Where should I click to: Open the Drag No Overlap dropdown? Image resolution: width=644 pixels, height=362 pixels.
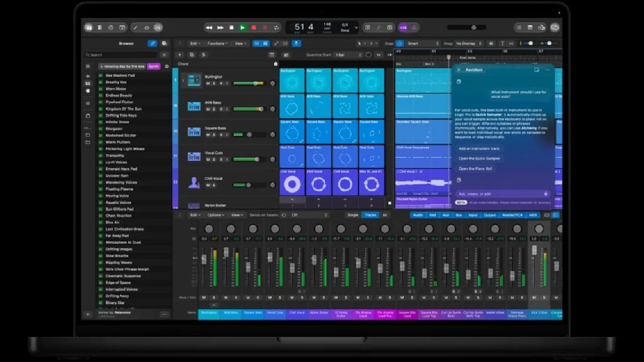click(x=468, y=43)
